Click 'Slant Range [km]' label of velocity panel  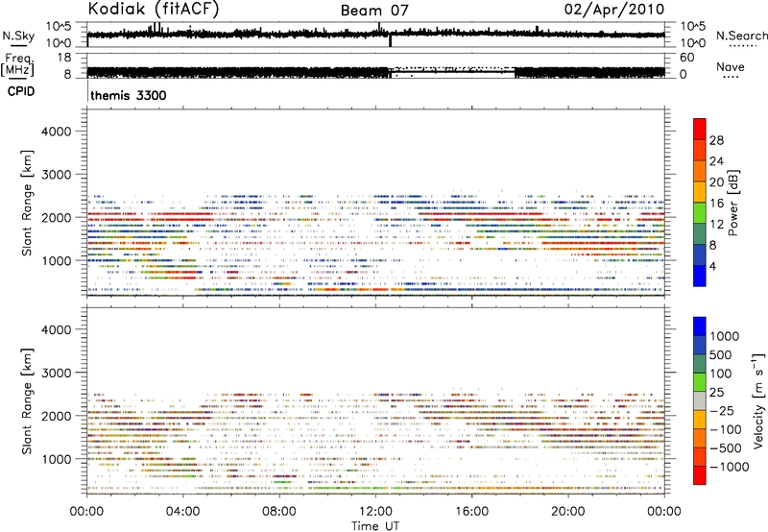point(27,400)
